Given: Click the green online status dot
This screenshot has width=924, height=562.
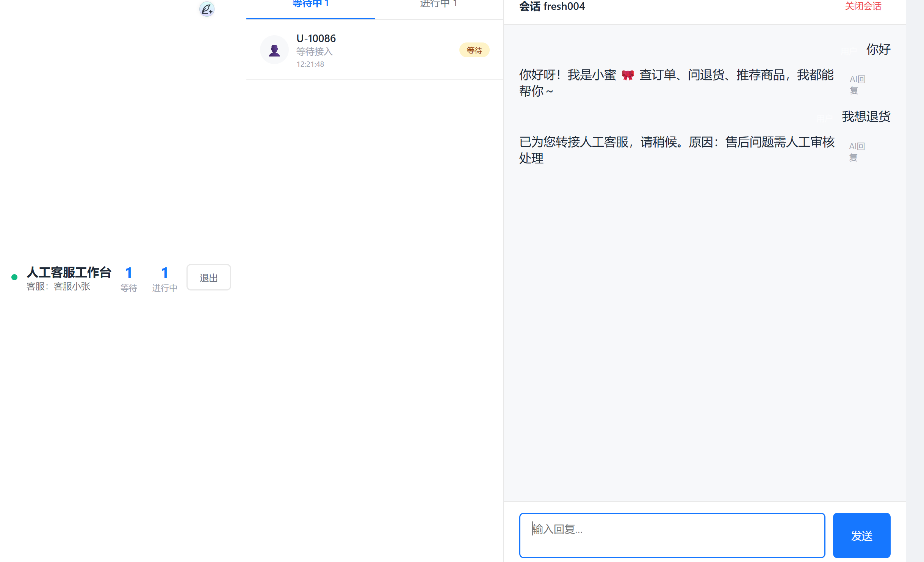Looking at the screenshot, I should [x=14, y=277].
